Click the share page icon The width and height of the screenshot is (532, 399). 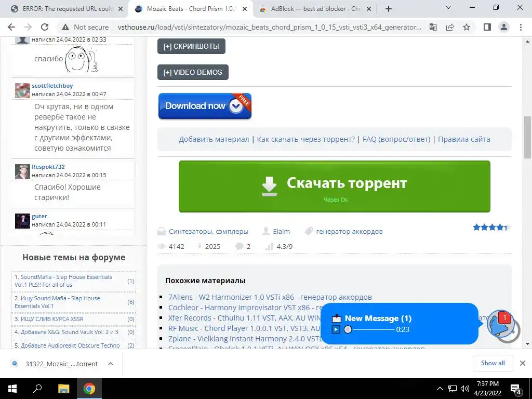pos(450,27)
